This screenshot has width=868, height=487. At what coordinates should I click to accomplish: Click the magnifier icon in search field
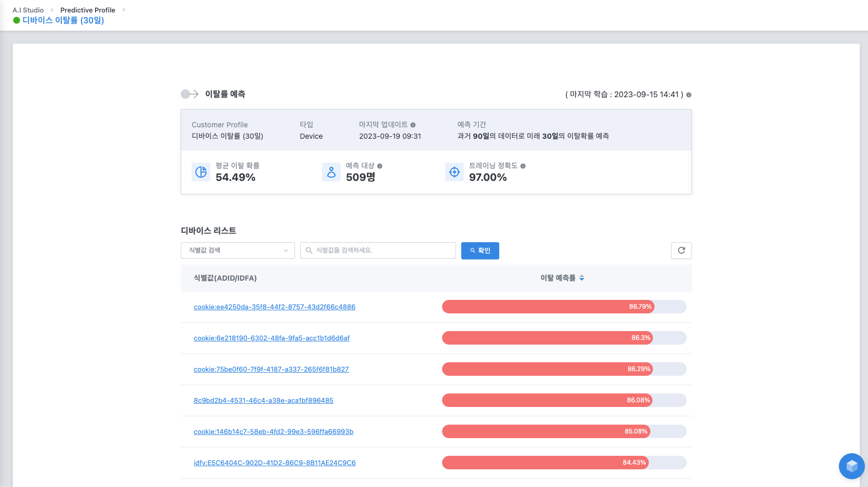click(309, 251)
